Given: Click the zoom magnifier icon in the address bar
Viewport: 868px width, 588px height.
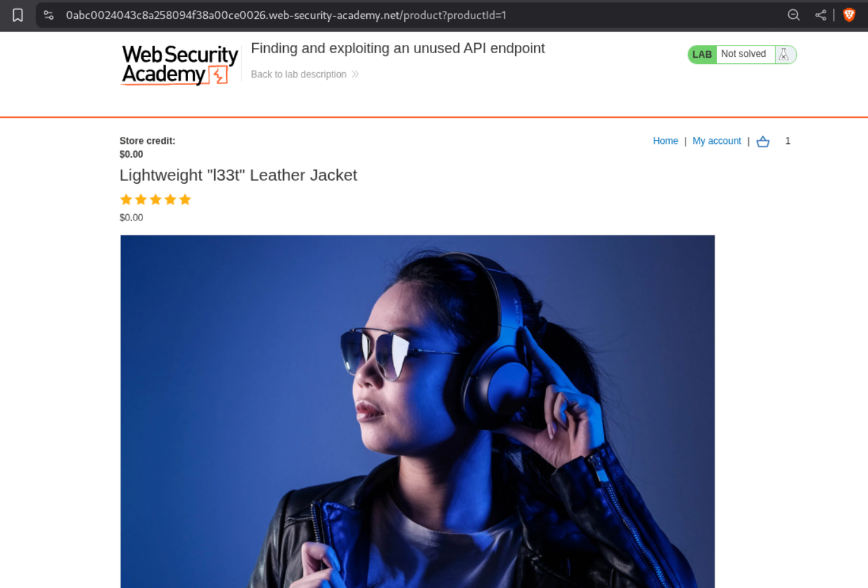Looking at the screenshot, I should coord(793,15).
